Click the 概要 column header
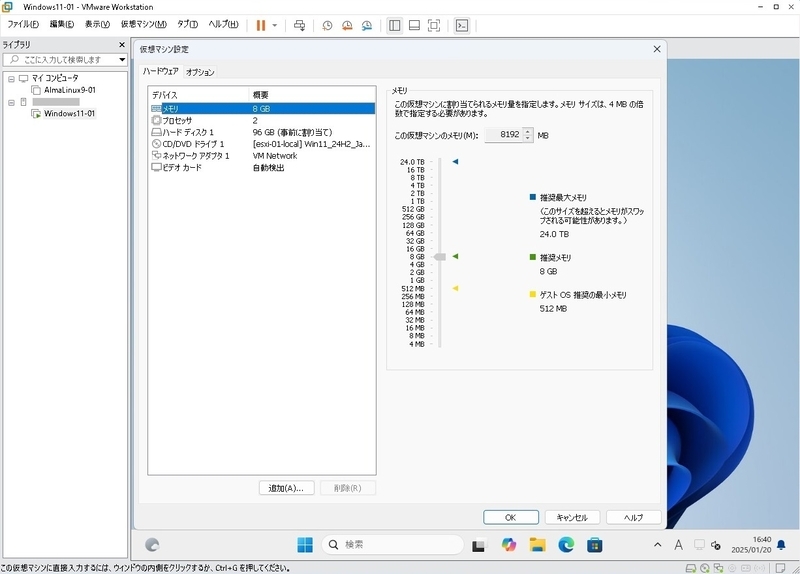This screenshot has width=800, height=574. click(312, 95)
